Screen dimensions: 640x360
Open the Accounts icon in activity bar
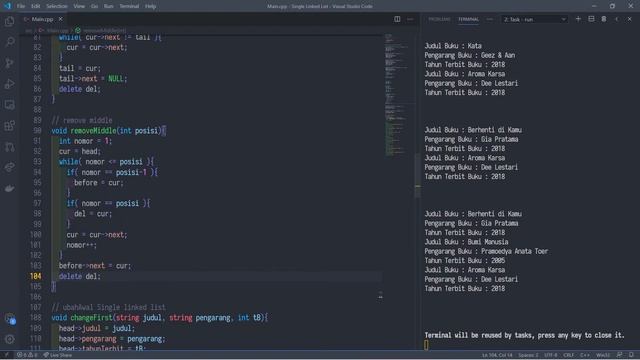click(x=9, y=318)
